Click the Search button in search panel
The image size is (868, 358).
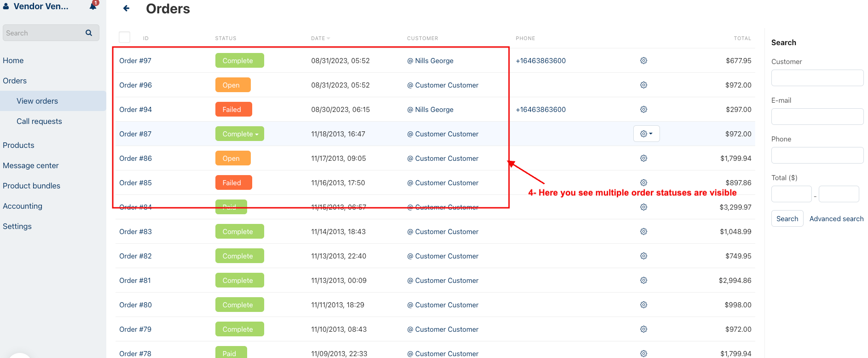coord(787,218)
